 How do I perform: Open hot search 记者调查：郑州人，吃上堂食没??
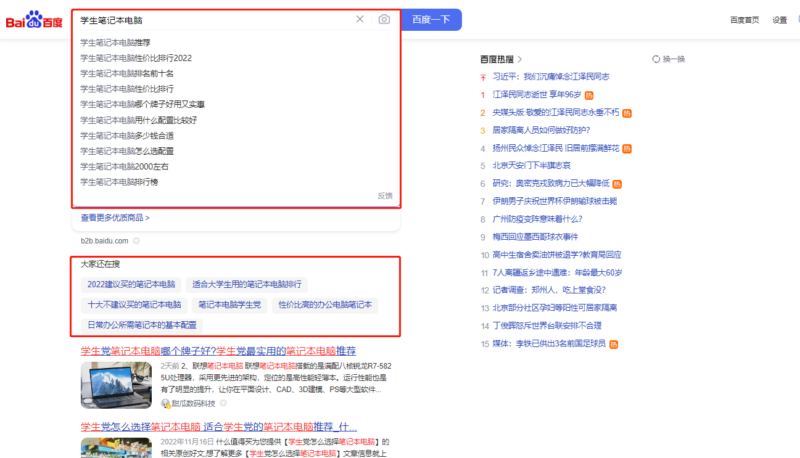click(x=549, y=290)
